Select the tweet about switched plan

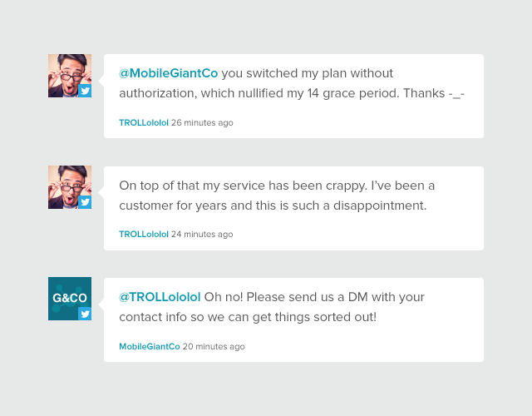[293, 97]
